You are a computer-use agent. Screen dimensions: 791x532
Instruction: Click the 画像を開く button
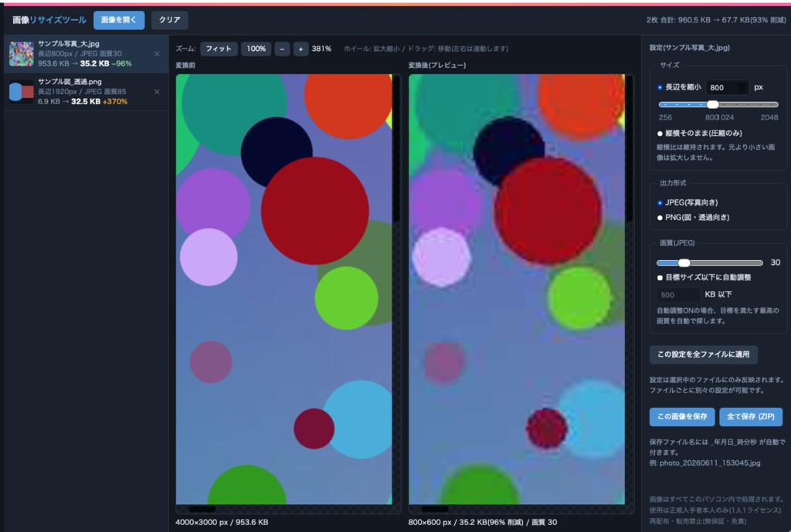(x=118, y=20)
